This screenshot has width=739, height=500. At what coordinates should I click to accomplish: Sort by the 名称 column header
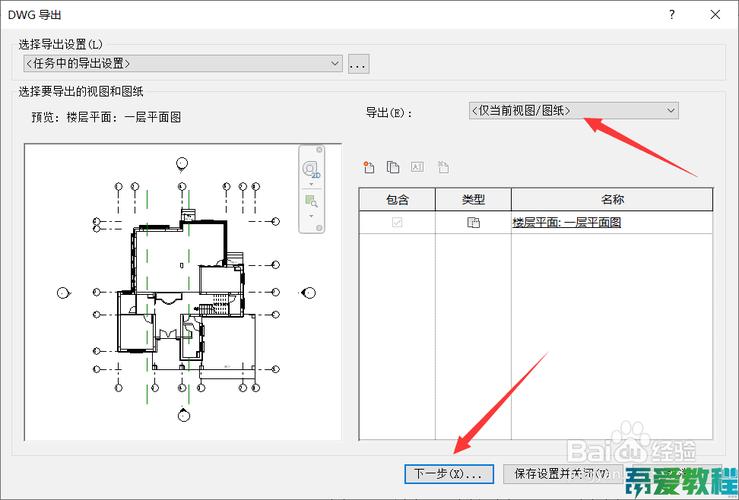tap(612, 199)
